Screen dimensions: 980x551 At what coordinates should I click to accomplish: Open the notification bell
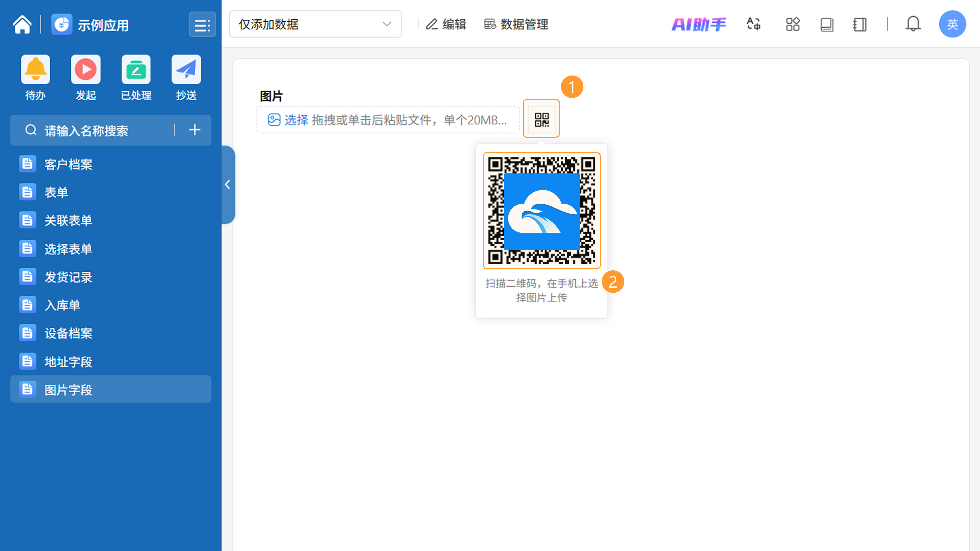pyautogui.click(x=913, y=24)
